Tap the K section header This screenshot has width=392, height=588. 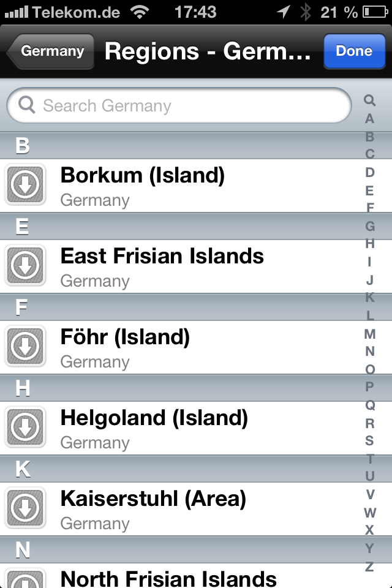point(184,469)
